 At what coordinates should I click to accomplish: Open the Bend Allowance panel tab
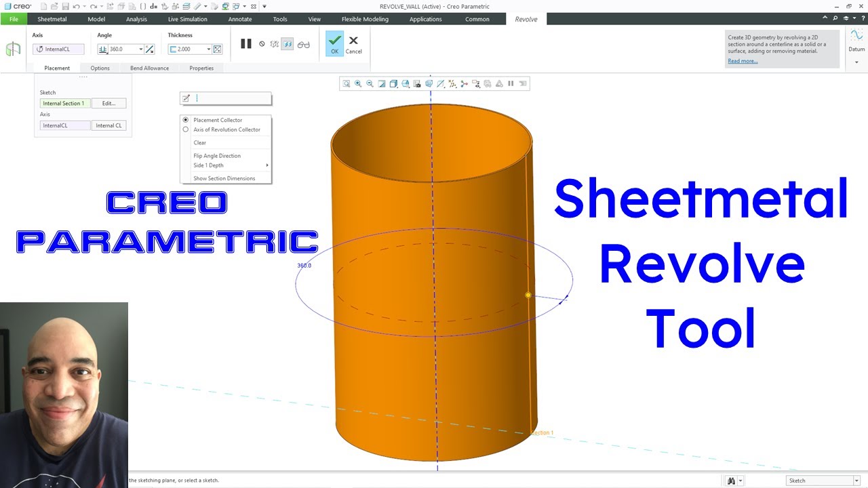click(150, 68)
